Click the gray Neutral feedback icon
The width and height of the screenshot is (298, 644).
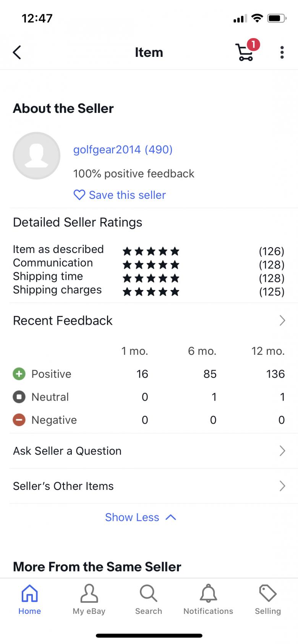pyautogui.click(x=19, y=397)
